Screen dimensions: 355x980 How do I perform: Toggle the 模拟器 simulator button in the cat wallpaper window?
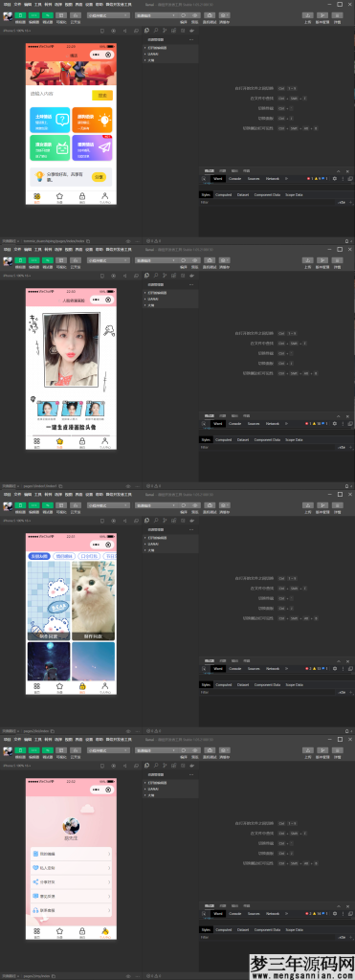20,504
